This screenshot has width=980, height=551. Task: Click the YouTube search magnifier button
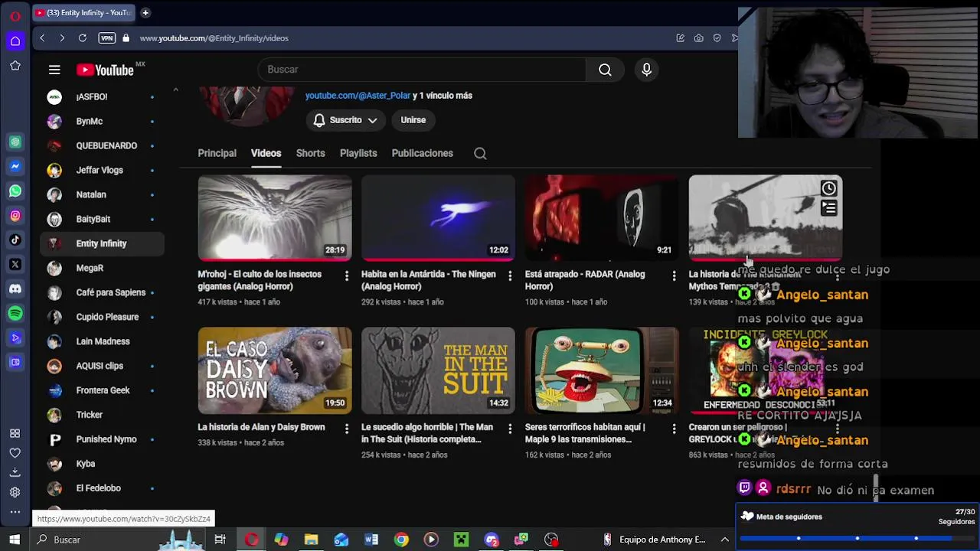click(605, 70)
